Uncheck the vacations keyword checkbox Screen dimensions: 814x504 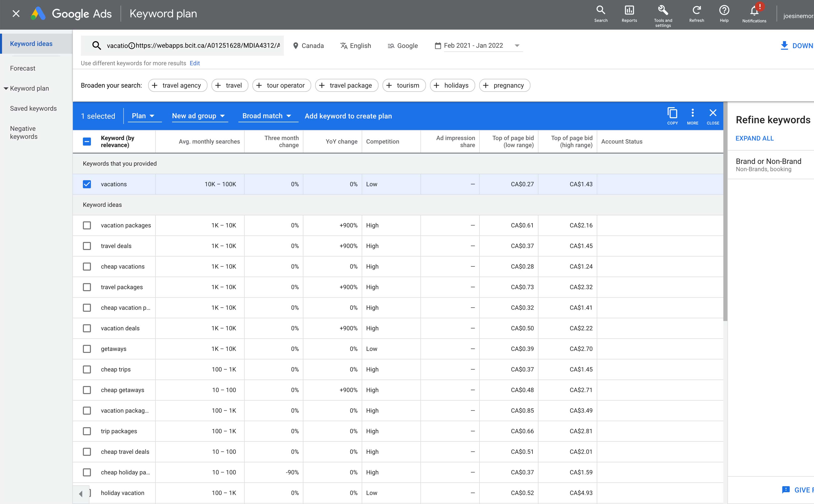[x=87, y=184]
